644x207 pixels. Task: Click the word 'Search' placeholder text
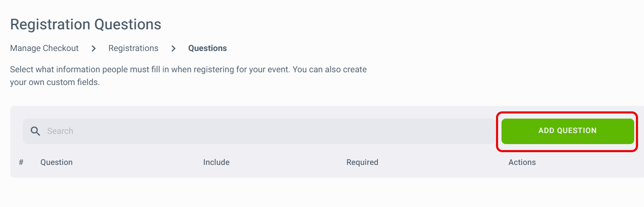pos(60,131)
